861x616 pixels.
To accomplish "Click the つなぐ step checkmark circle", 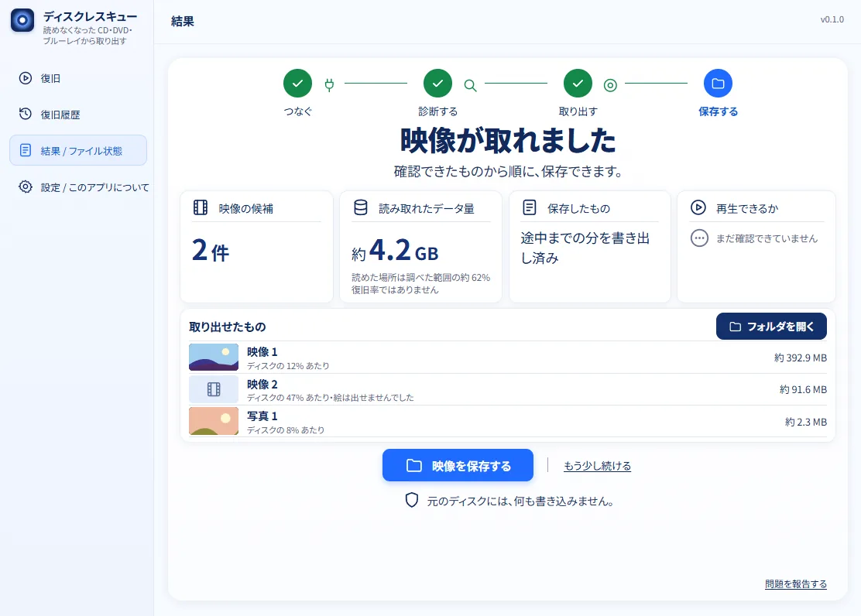I will (297, 84).
